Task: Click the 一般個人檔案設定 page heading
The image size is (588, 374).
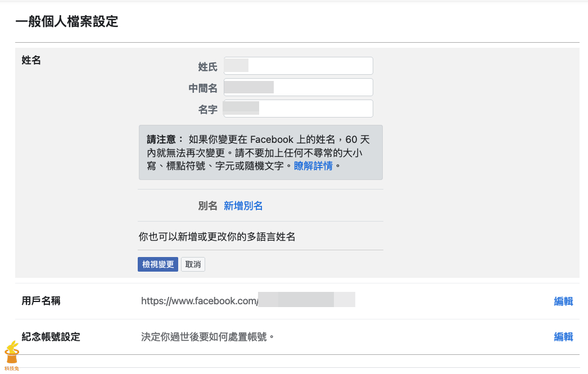Action: pyautogui.click(x=67, y=22)
